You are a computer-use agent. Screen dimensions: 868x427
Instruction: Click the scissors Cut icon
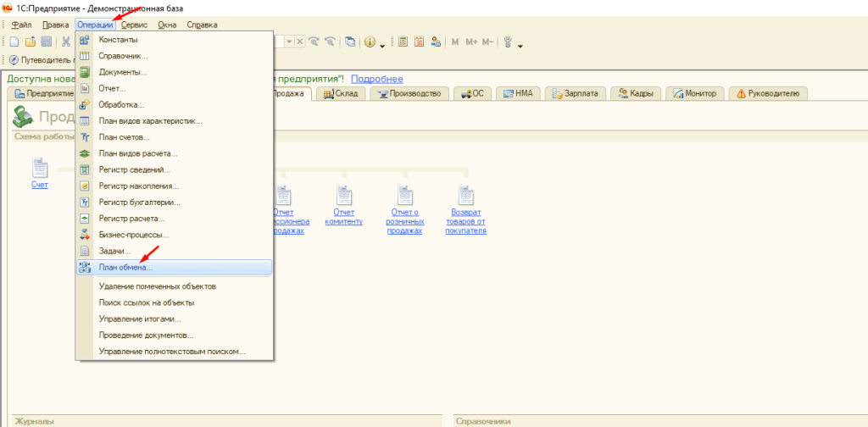65,42
